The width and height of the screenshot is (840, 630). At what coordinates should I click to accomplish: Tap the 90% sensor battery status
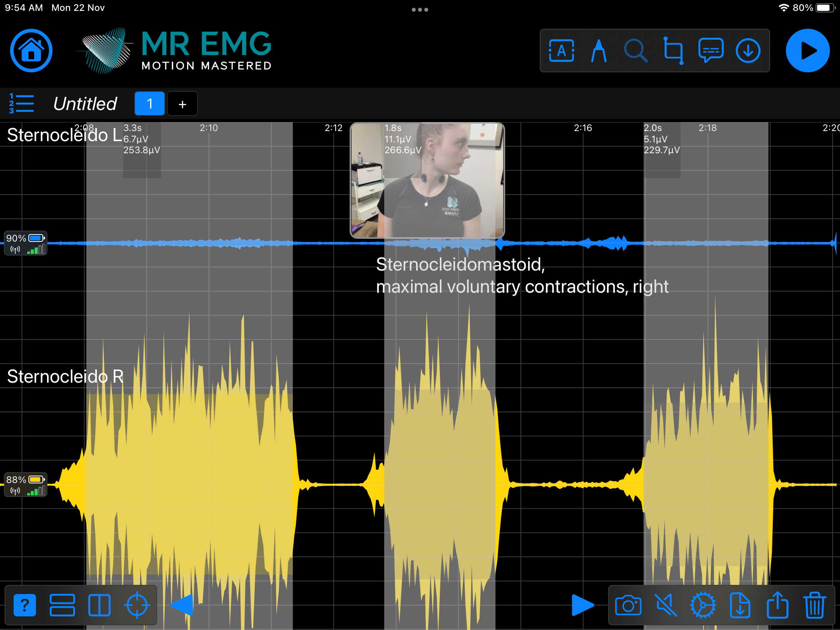(x=26, y=243)
